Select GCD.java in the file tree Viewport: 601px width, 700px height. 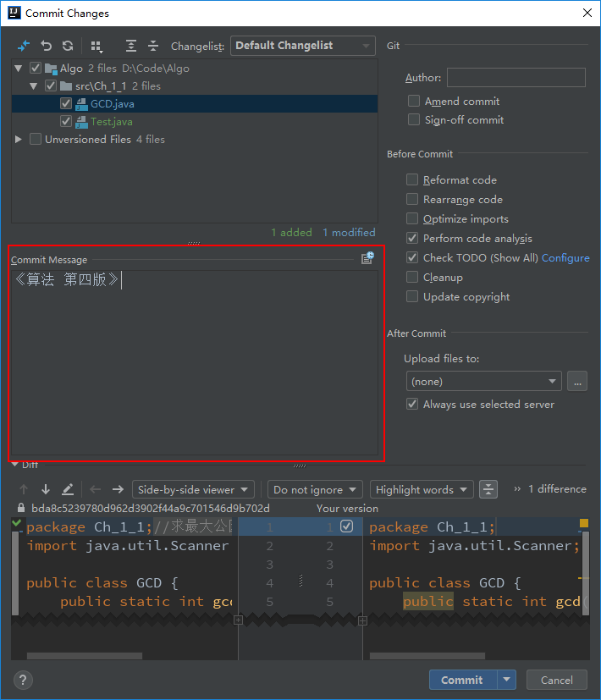tap(112, 104)
